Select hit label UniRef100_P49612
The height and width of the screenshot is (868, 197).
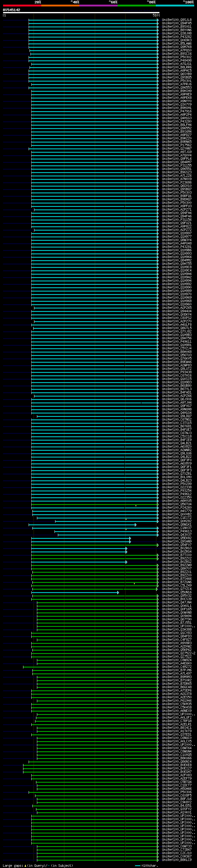coord(176,494)
